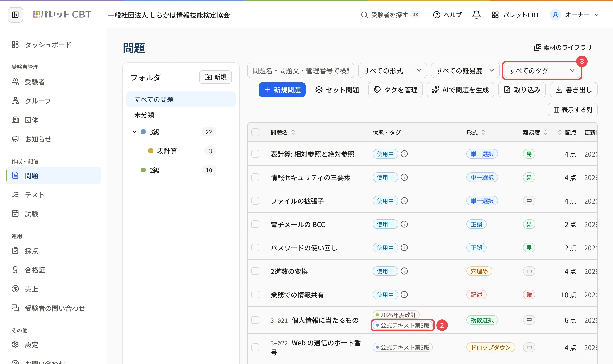Sort by 形式 column arrows

pos(483,132)
